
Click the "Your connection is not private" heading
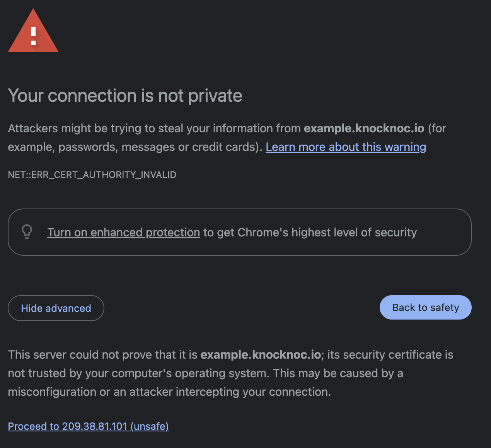pos(125,96)
